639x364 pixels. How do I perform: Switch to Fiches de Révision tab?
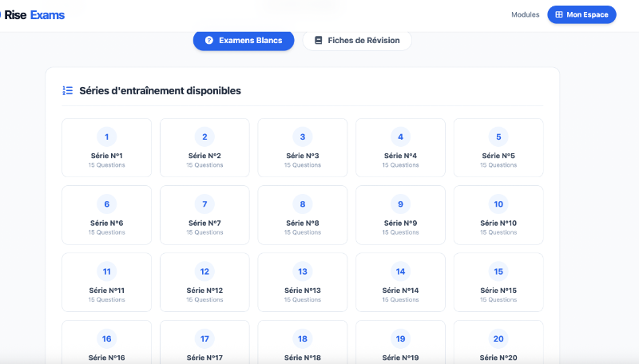tap(357, 41)
